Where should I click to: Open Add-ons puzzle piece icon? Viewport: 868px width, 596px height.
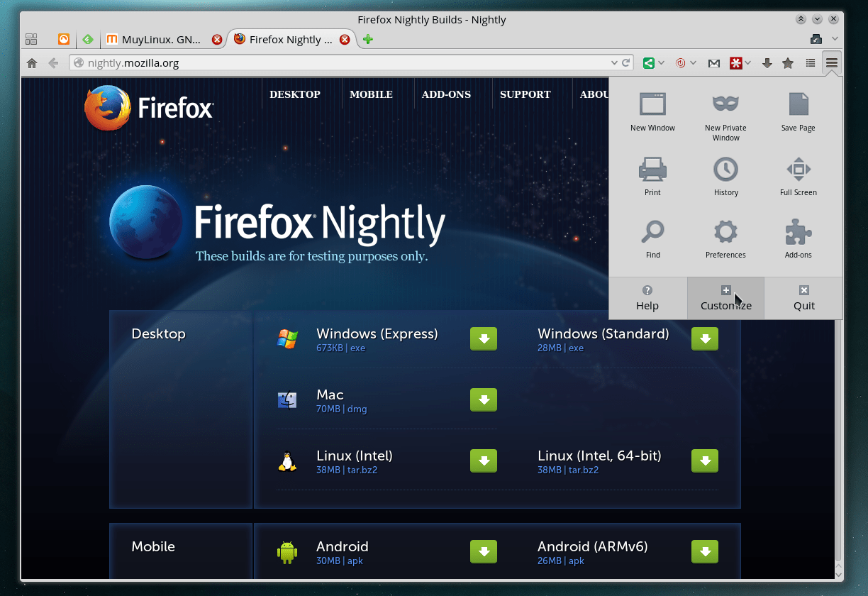pos(798,238)
